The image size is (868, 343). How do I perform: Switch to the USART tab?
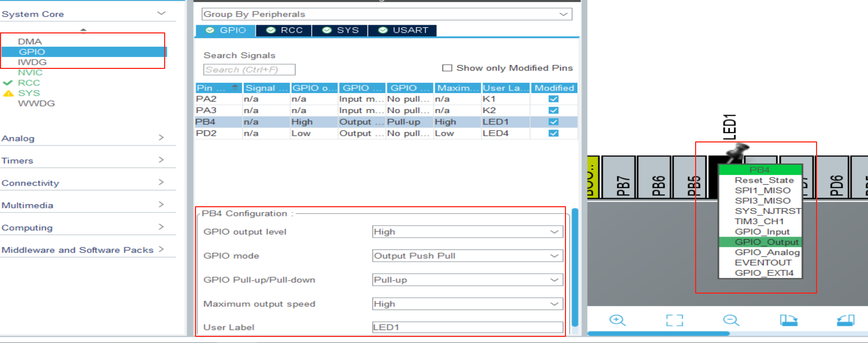pos(403,30)
